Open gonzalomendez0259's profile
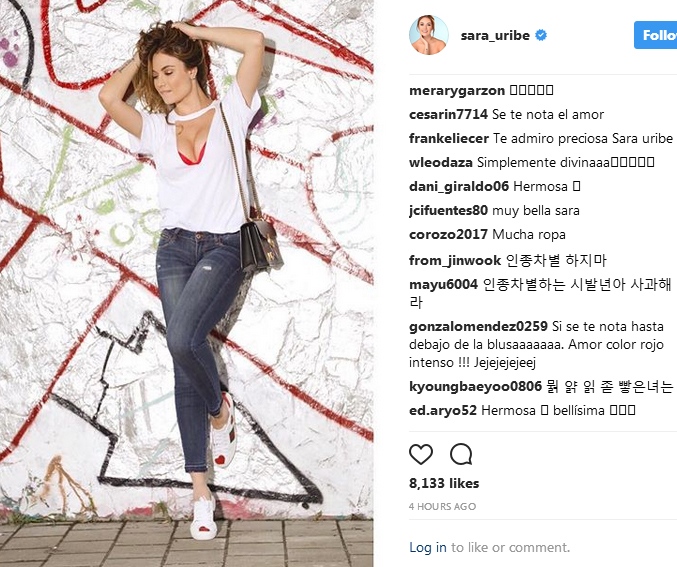This screenshot has width=677, height=567. click(478, 326)
